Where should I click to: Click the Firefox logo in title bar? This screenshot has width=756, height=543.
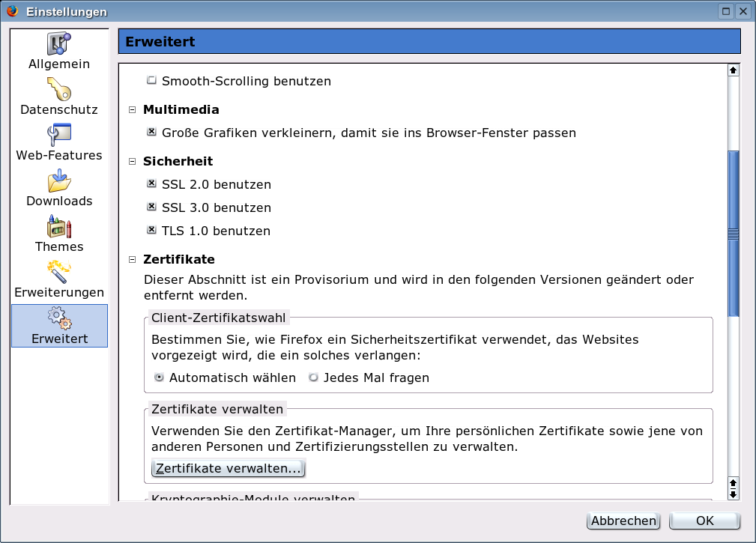point(12,11)
